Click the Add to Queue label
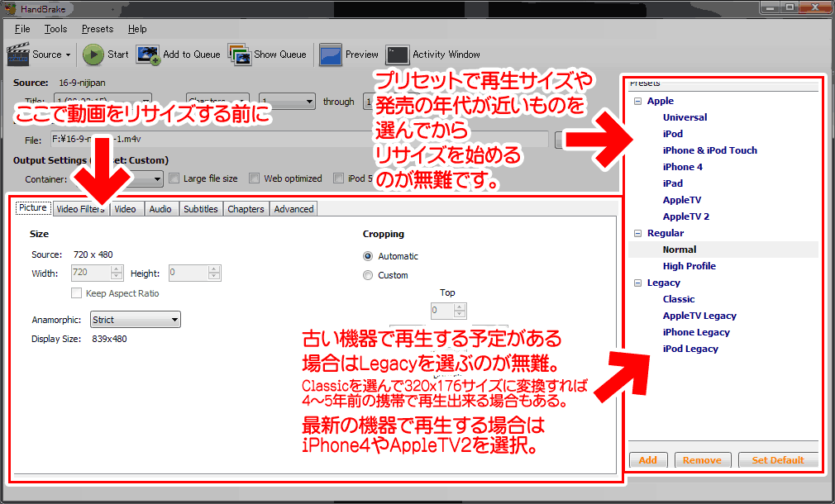Image resolution: width=835 pixels, height=504 pixels. click(191, 55)
